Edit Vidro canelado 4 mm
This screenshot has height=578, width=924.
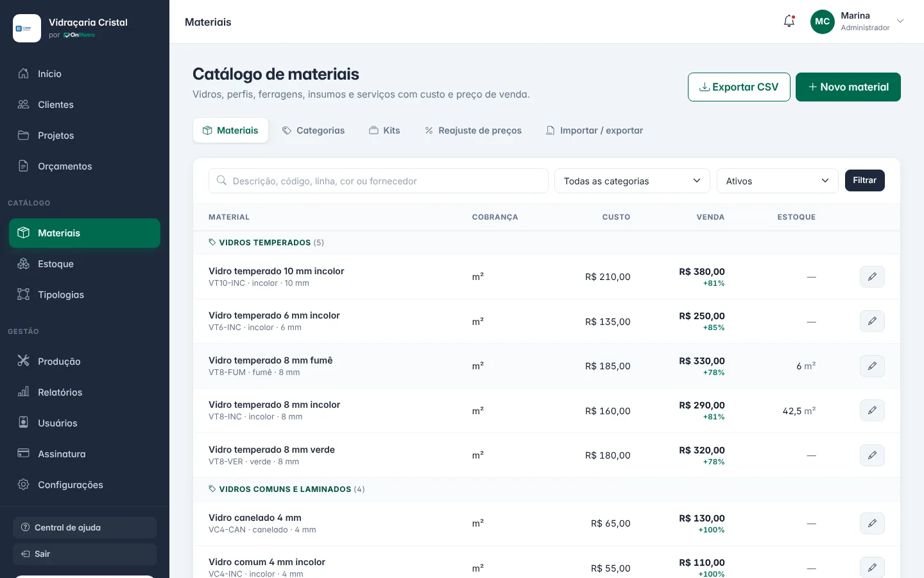pos(872,523)
